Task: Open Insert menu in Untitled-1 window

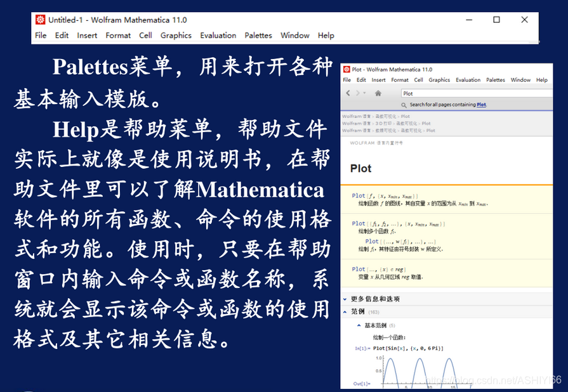Action: click(87, 36)
